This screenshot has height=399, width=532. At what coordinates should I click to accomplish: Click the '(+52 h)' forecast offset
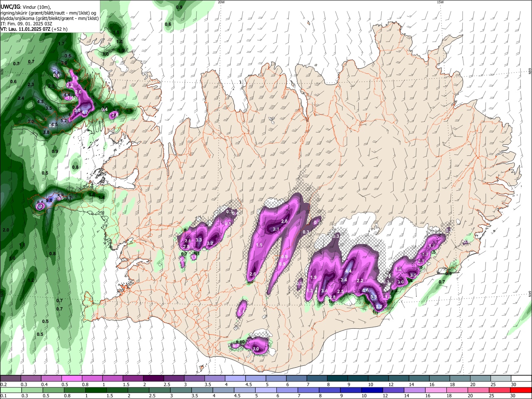click(x=59, y=29)
